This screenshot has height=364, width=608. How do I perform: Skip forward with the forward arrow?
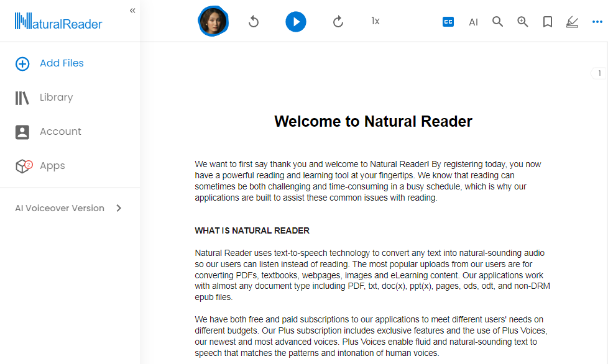pyautogui.click(x=338, y=21)
